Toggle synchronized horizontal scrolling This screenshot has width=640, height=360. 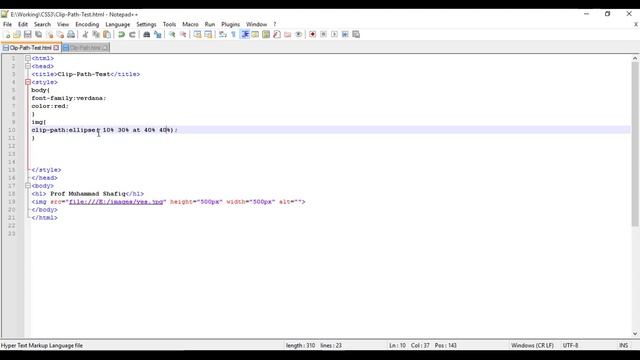[208, 35]
